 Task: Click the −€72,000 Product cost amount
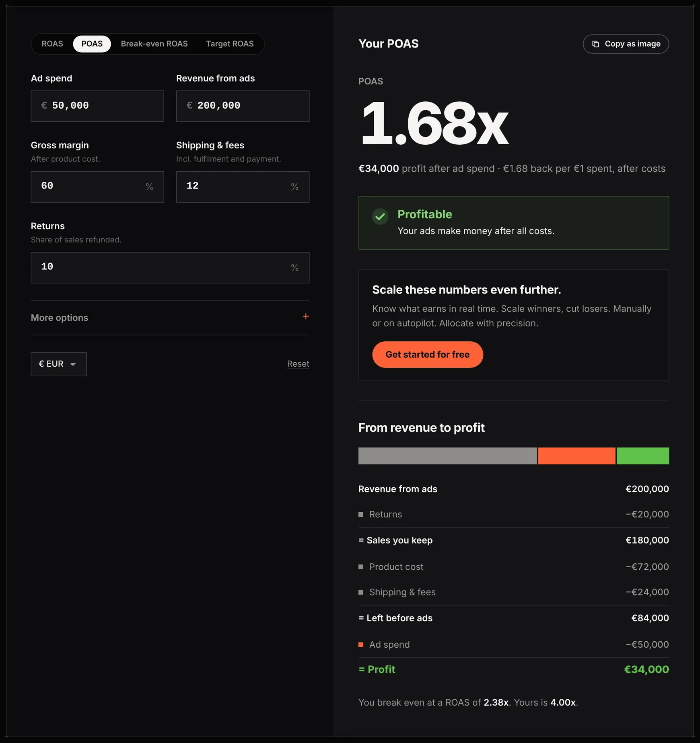(647, 567)
